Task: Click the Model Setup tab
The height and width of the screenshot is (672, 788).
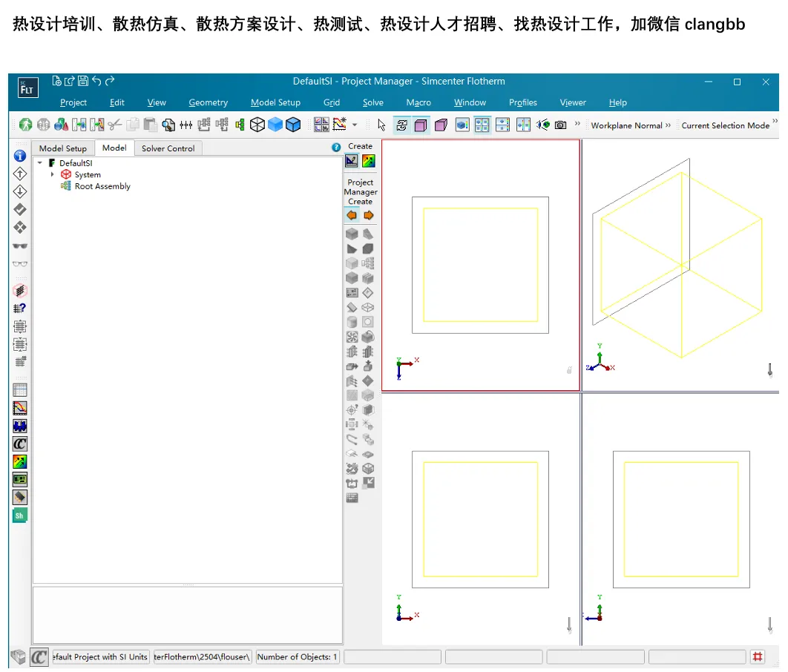Action: pos(63,148)
